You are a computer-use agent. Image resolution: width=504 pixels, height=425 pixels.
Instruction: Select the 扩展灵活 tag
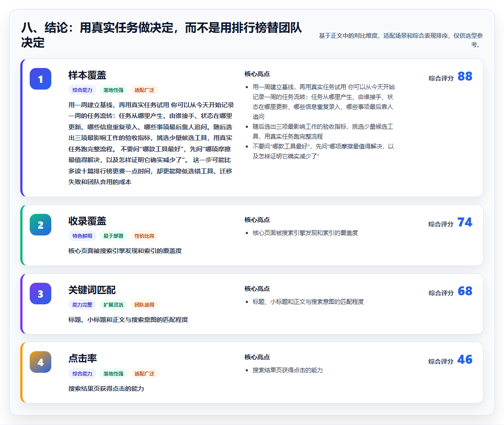click(x=113, y=305)
